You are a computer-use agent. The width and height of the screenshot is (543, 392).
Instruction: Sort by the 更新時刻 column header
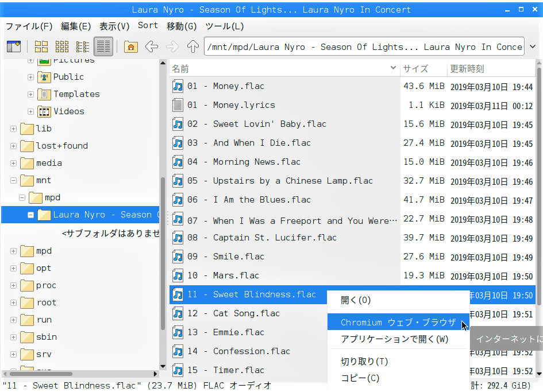click(x=491, y=68)
